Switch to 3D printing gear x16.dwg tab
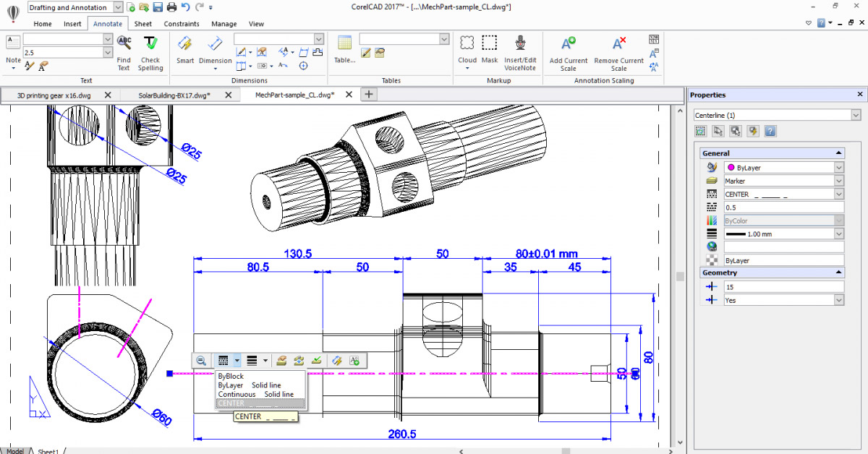The height and width of the screenshot is (454, 868). (x=54, y=95)
